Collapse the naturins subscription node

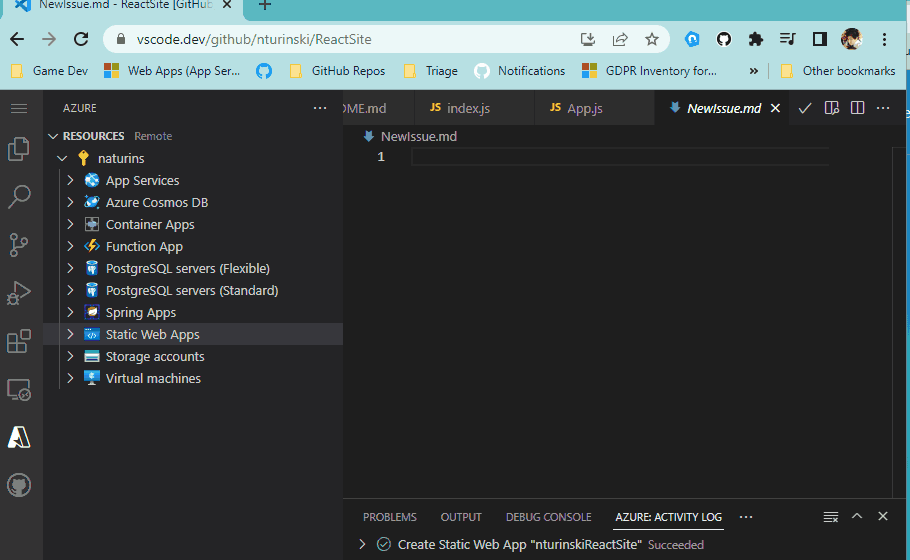pyautogui.click(x=63, y=158)
